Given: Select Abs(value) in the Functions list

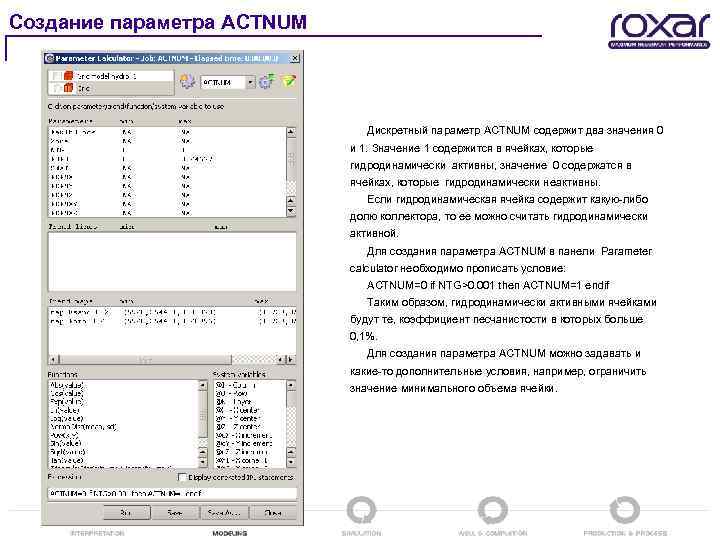Looking at the screenshot, I should (x=67, y=385).
